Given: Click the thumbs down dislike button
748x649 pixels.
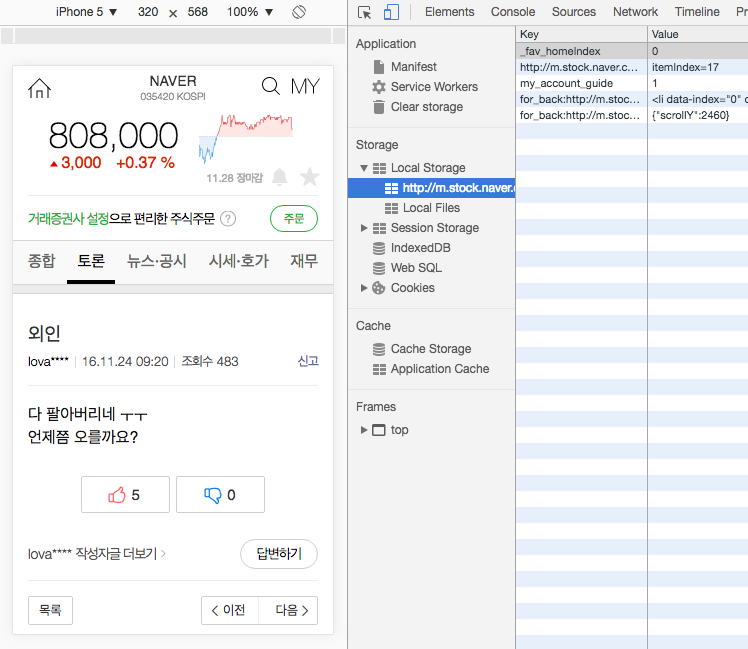Looking at the screenshot, I should [x=220, y=495].
